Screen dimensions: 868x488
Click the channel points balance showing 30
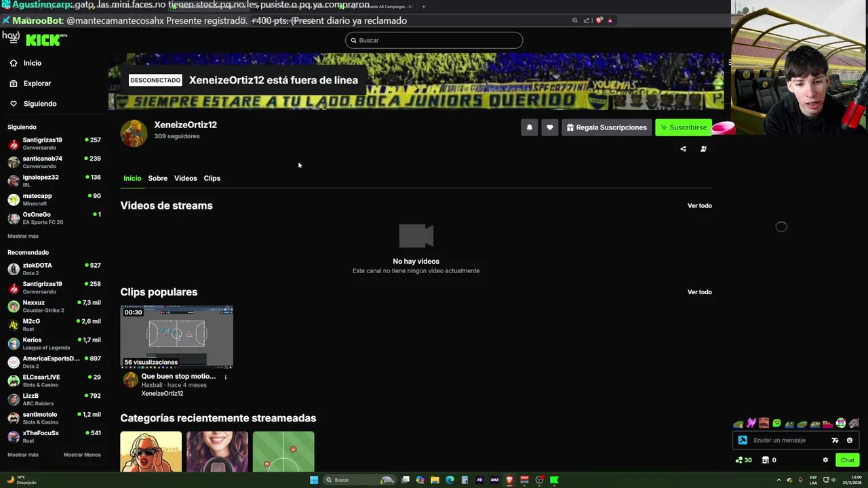744,460
